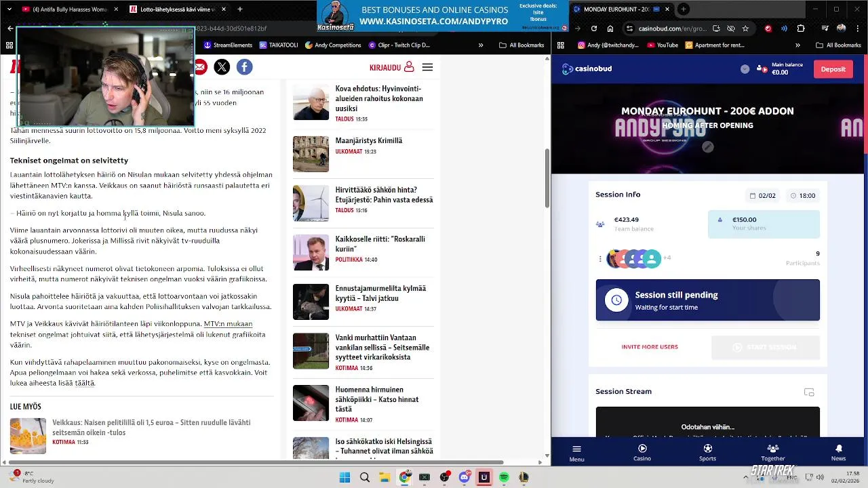Image resolution: width=868 pixels, height=488 pixels.
Task: Click the Deposit button
Action: coord(833,68)
